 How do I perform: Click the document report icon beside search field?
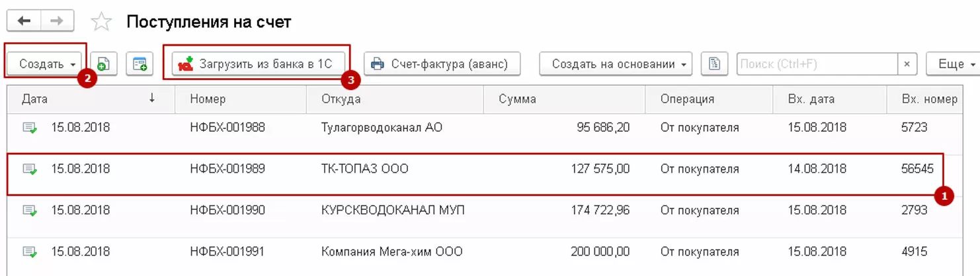coord(714,64)
